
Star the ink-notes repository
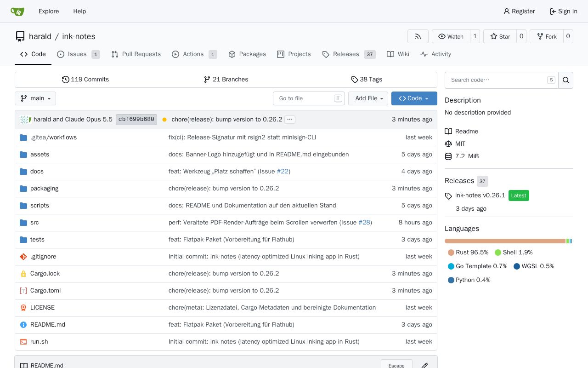pos(500,36)
